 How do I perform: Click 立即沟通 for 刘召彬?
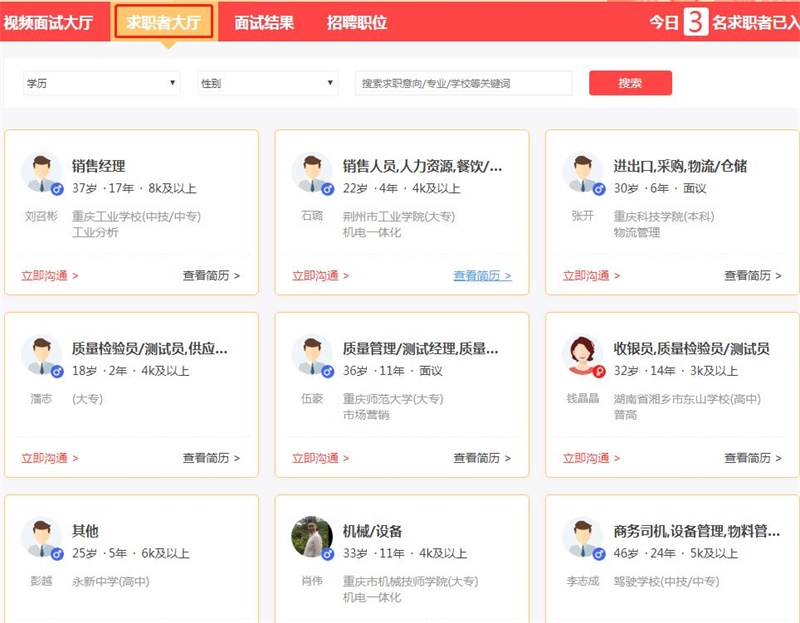[50, 276]
